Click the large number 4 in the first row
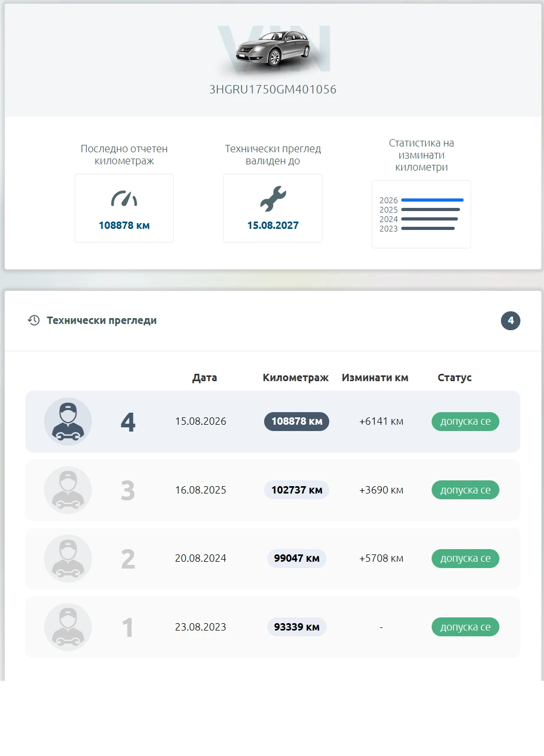The width and height of the screenshot is (544, 756). 128,422
